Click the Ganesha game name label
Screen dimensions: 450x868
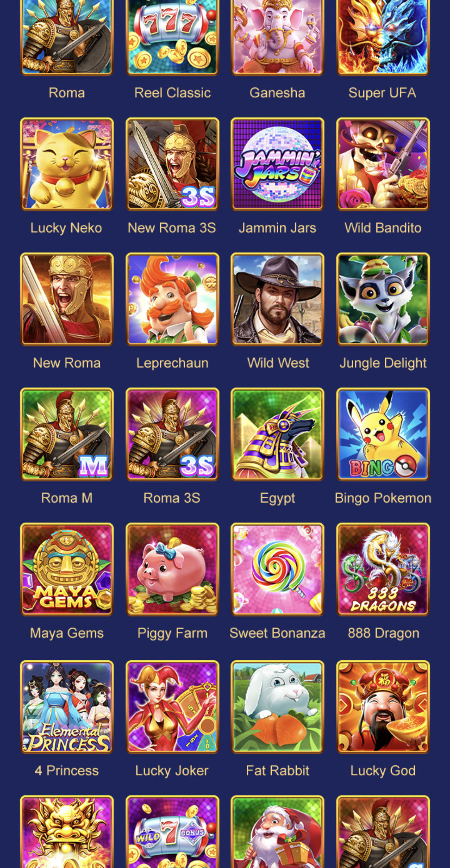(278, 93)
